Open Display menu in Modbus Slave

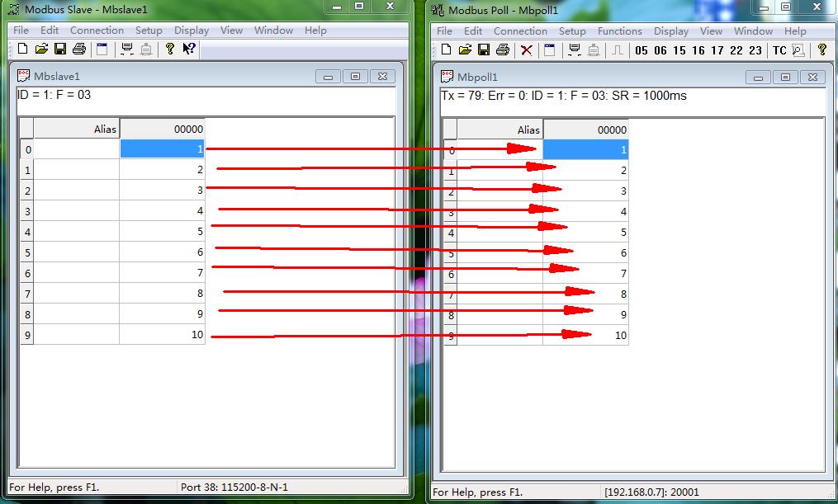click(x=192, y=31)
